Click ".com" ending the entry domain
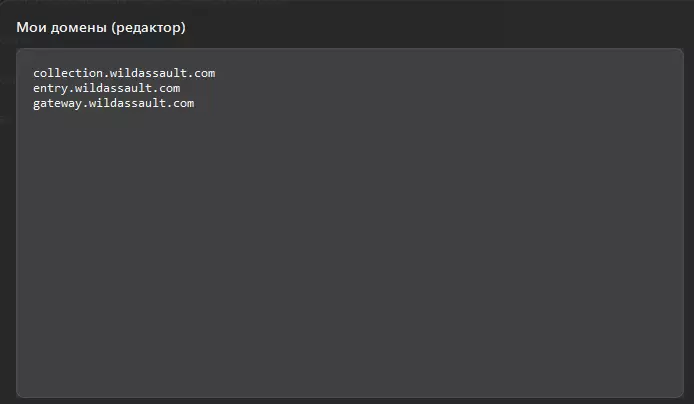Image resolution: width=694 pixels, height=404 pixels. point(167,88)
